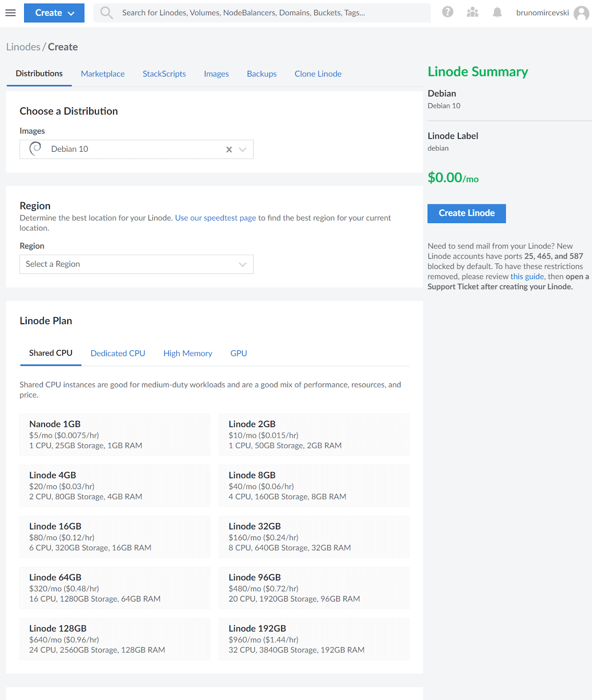Choose the Linode 128GB plan
This screenshot has height=700, width=592.
point(115,639)
